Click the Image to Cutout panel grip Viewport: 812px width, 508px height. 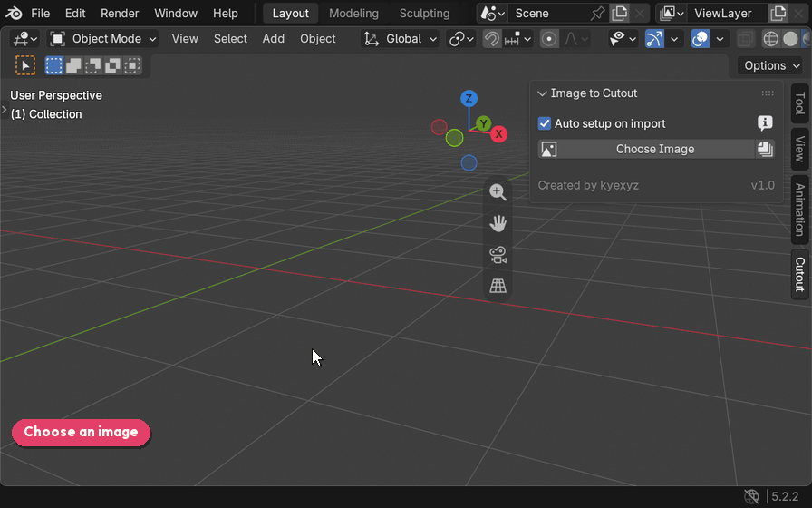point(768,93)
